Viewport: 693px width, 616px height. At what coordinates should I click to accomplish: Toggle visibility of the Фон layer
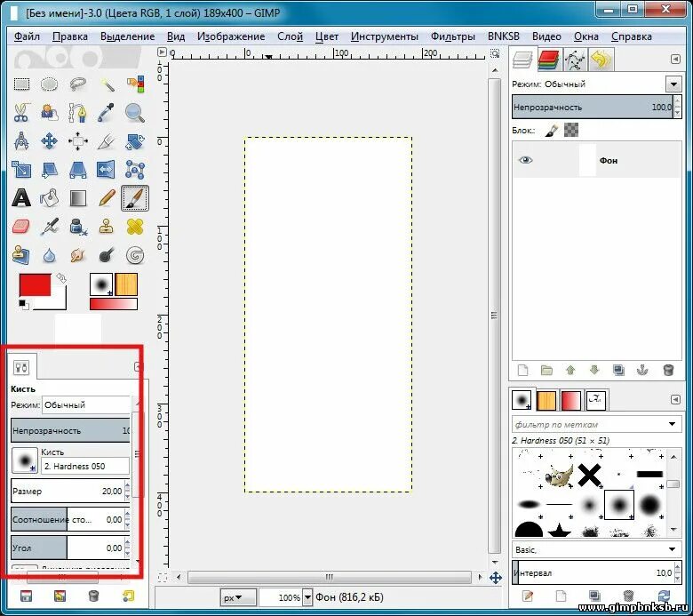(x=525, y=160)
